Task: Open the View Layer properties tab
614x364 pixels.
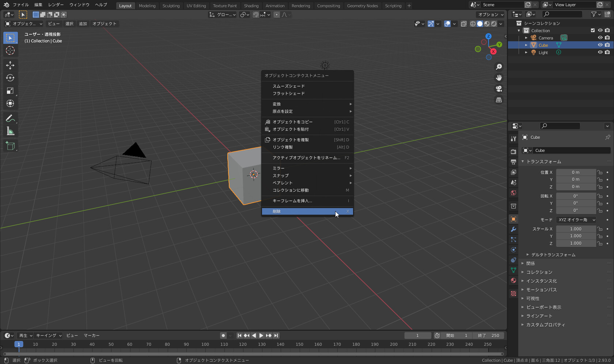Action: point(513,172)
